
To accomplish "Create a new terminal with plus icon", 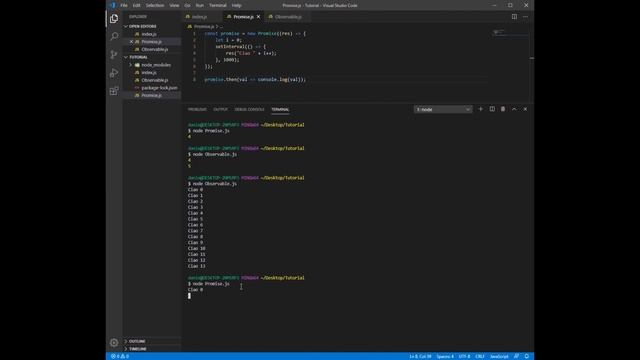I will point(480,109).
